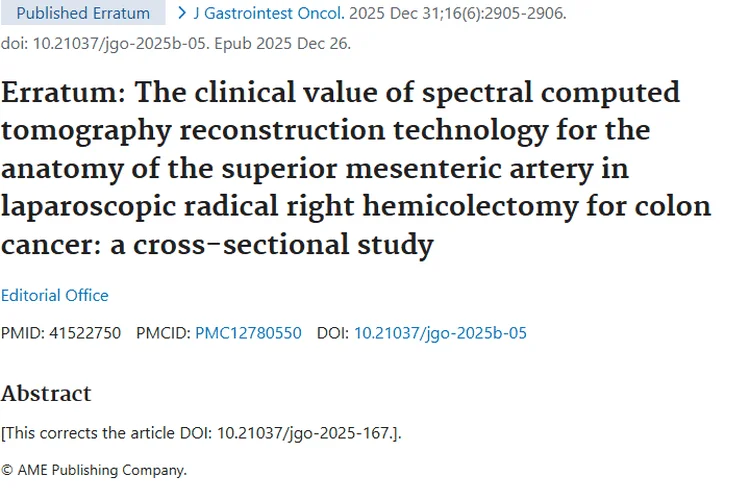The image size is (750, 500).
Task: Click the Abstract section heading
Action: click(46, 393)
